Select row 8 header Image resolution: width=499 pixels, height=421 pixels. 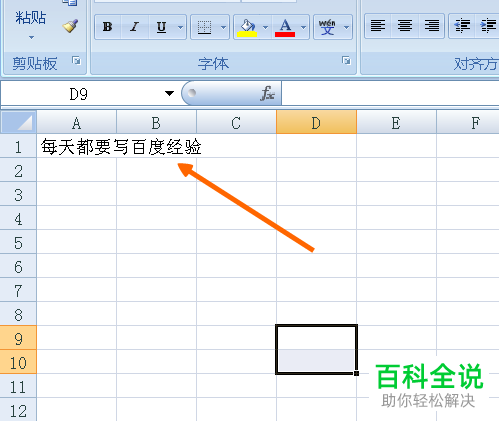pos(18,314)
